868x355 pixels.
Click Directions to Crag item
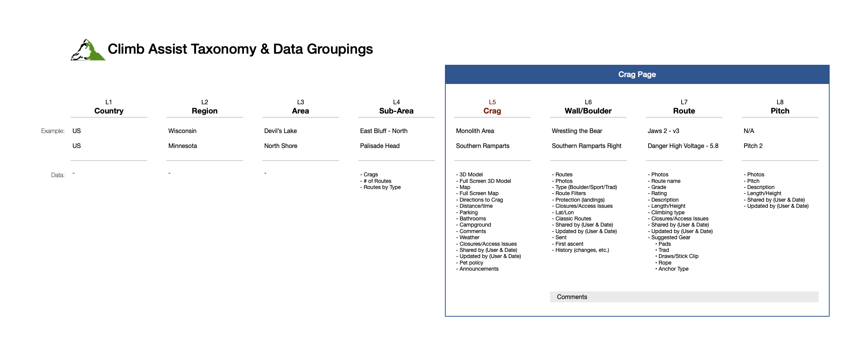click(x=479, y=200)
